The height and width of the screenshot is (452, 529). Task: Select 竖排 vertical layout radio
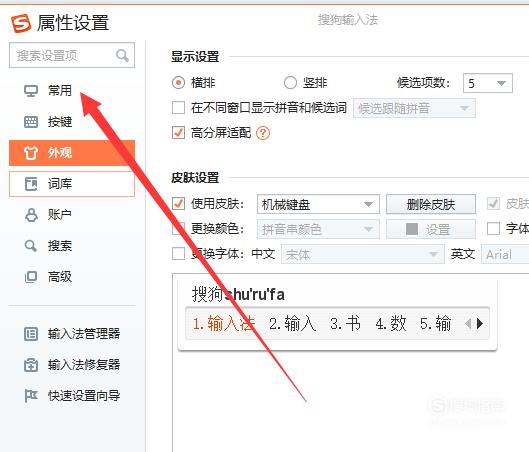(290, 83)
